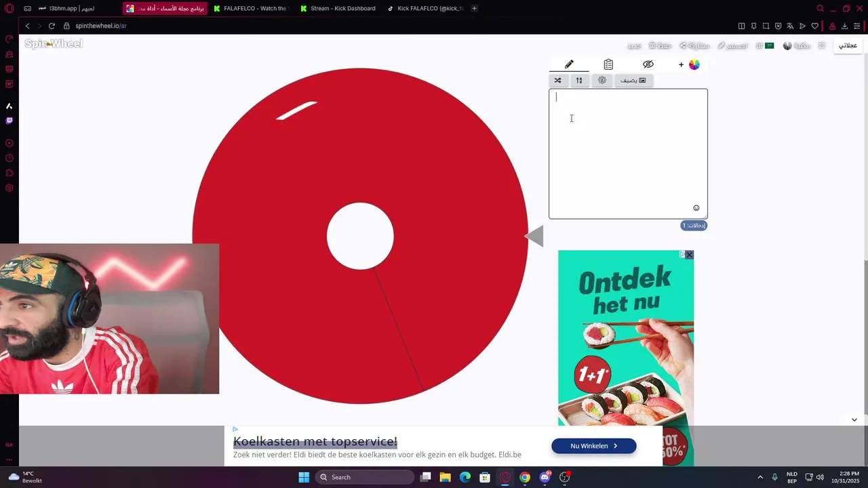Shuffle the wheel entries
The height and width of the screenshot is (488, 868).
pos(557,80)
